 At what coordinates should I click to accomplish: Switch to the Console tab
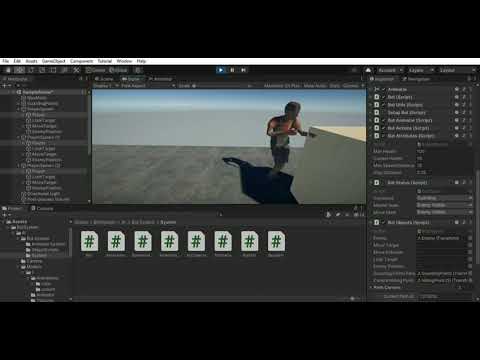42,208
